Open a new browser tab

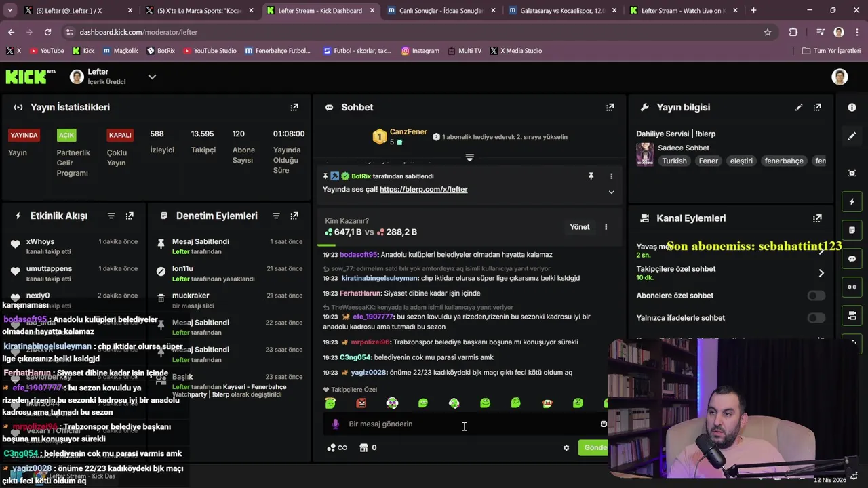coord(753,11)
